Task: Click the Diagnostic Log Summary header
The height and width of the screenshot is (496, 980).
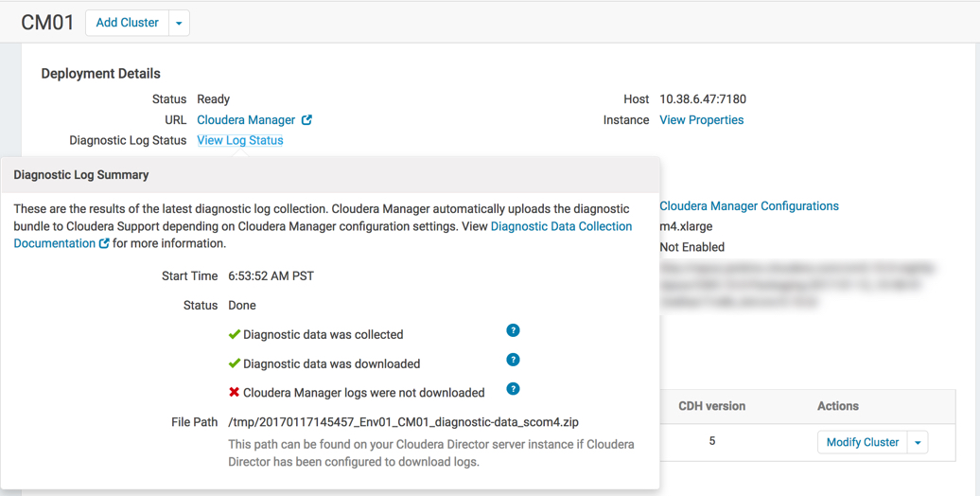Action: pos(81,175)
